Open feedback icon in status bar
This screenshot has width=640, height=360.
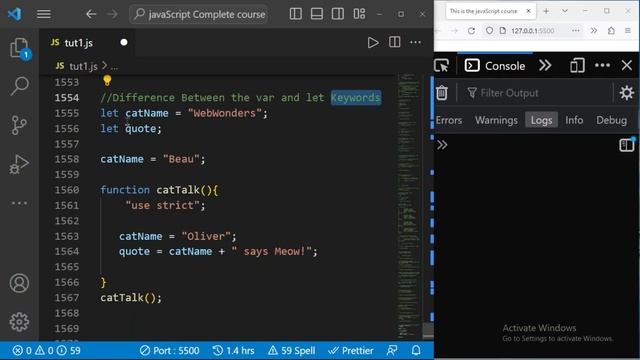pos(392,351)
